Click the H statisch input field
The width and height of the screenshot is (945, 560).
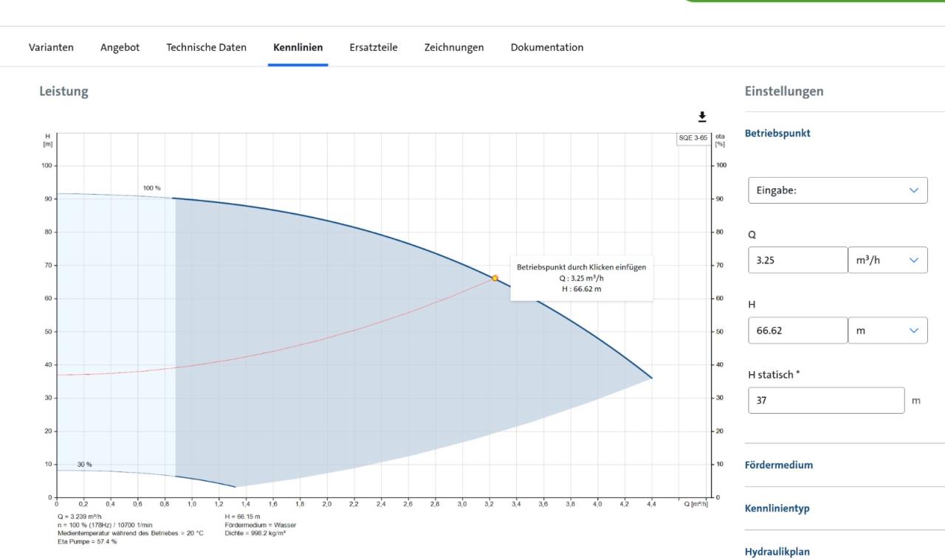coord(825,401)
